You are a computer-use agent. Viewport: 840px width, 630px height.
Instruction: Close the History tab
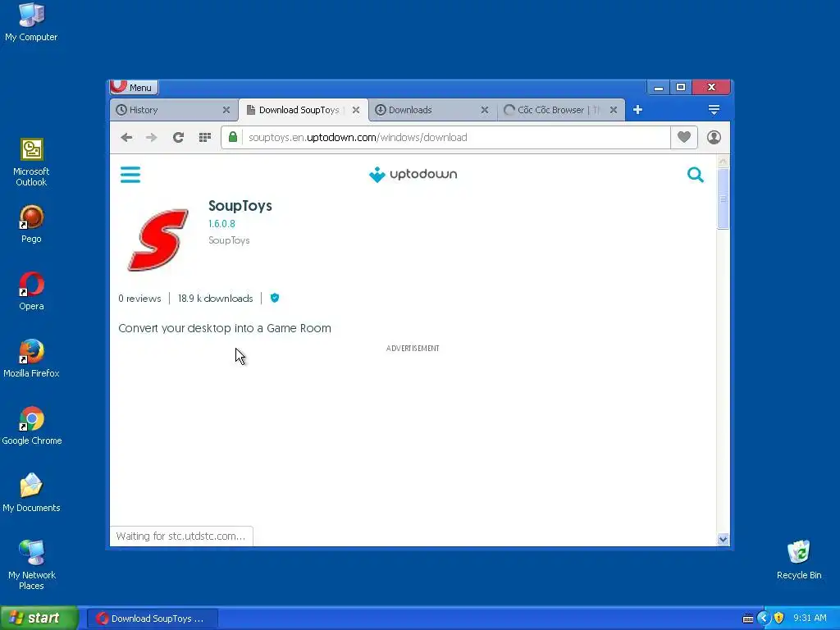coord(226,110)
